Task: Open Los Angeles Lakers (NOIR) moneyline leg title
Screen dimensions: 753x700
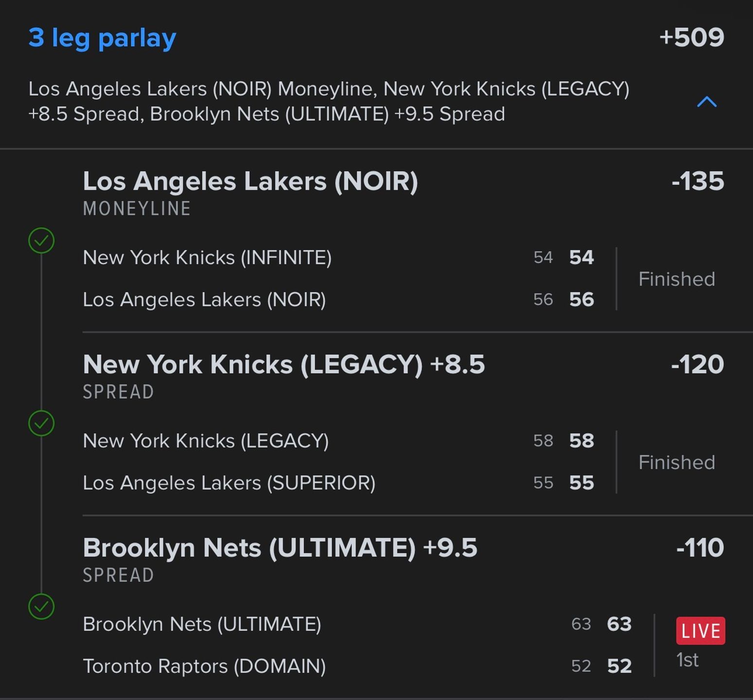Action: pyautogui.click(x=250, y=181)
